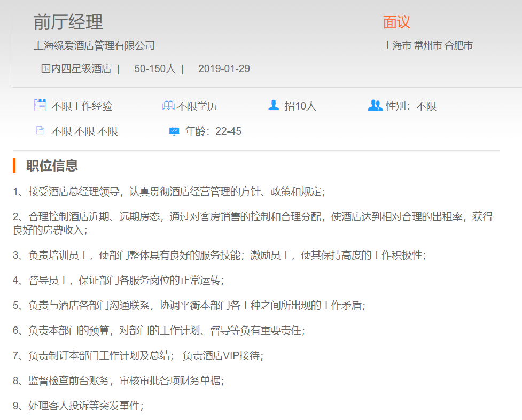The image size is (522, 420).
Task: Click the document icon beside 不限 不限 不限
Action: click(40, 130)
